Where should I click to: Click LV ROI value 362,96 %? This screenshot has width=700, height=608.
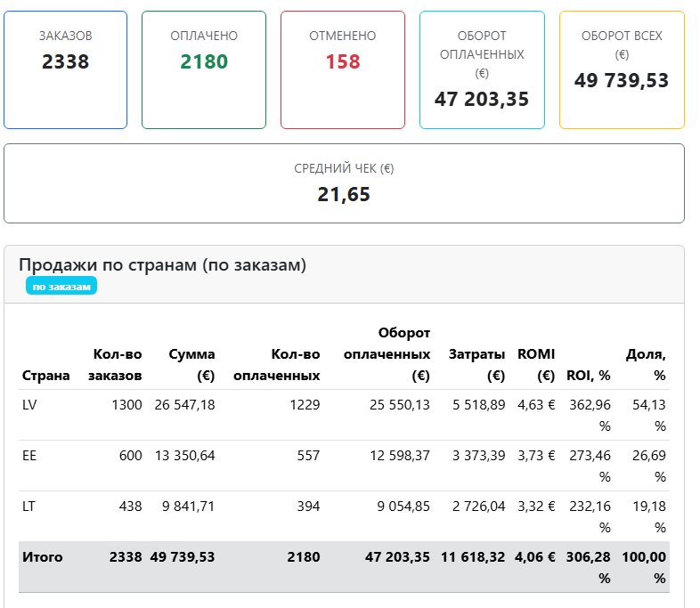[x=590, y=416]
